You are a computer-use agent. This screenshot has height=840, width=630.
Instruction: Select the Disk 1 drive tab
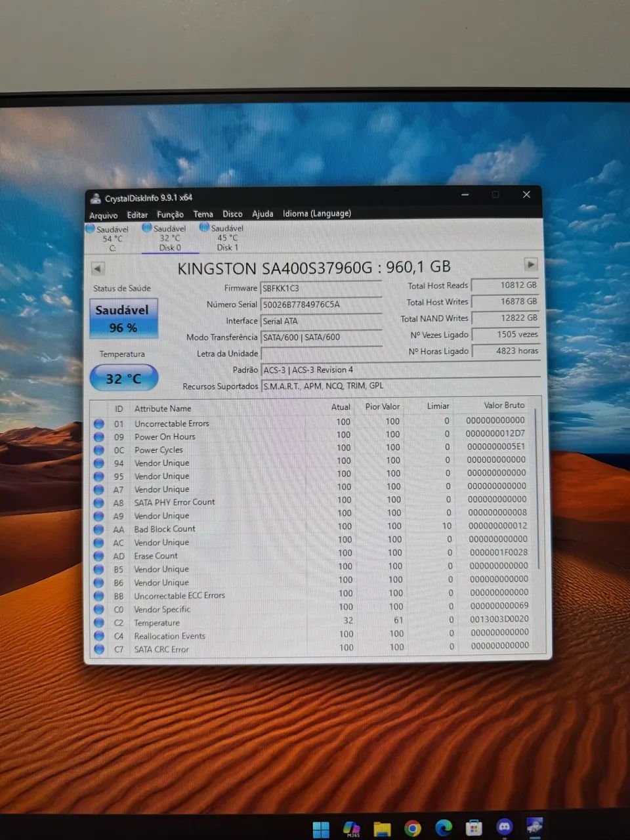tap(226, 238)
